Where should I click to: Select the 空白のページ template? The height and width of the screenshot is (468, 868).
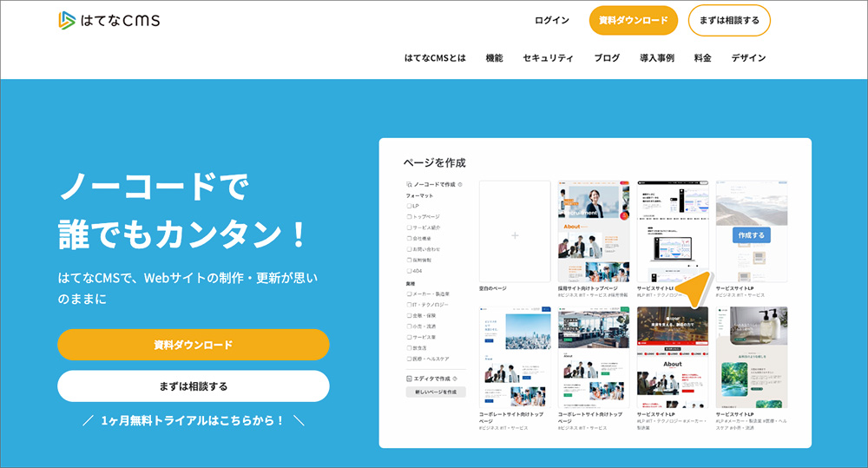515,232
